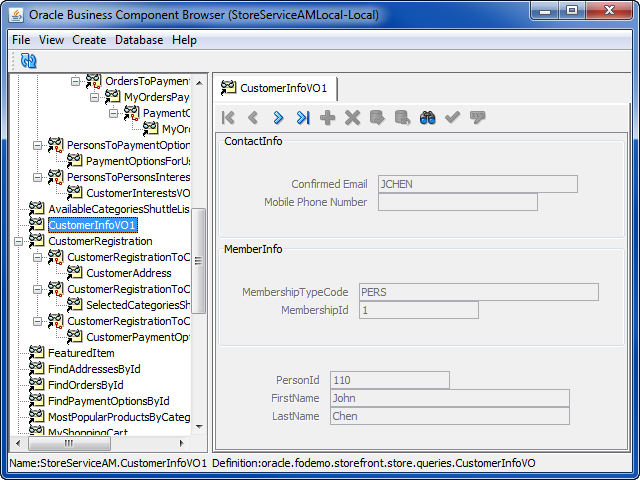Open the File menu
Viewport: 640px width, 480px height.
tap(21, 40)
